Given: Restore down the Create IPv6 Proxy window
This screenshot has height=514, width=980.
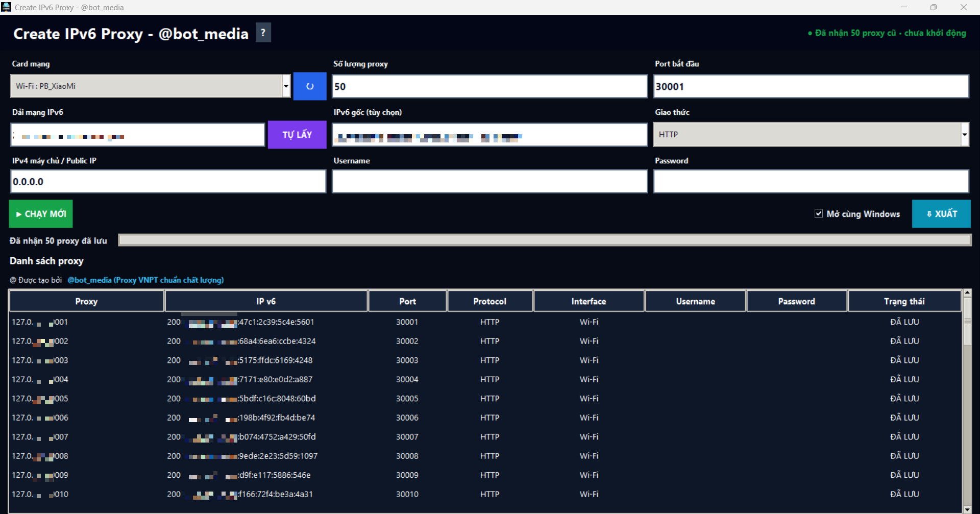Looking at the screenshot, I should [x=933, y=7].
